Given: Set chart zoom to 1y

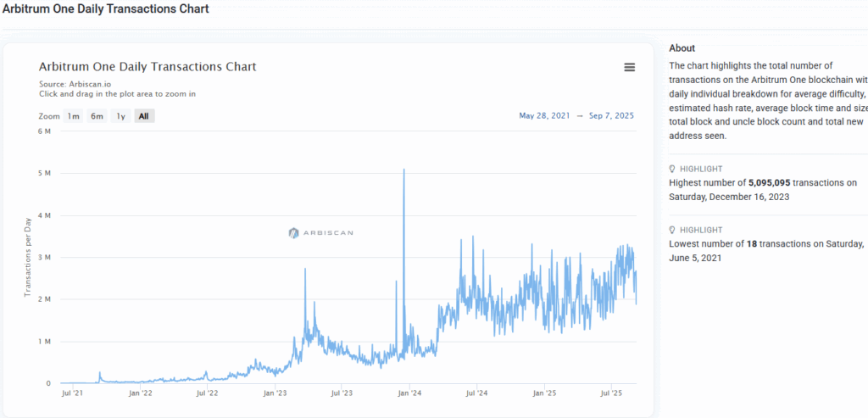Looking at the screenshot, I should point(121,116).
